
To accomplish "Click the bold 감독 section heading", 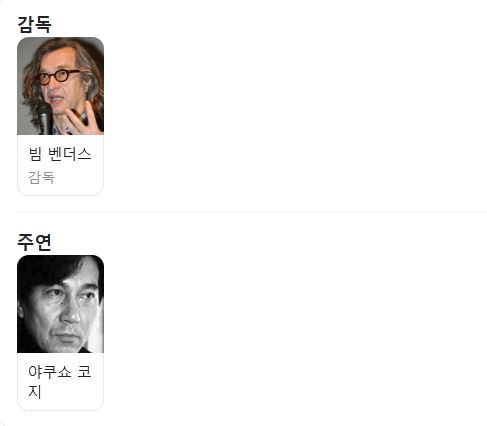I will (34, 24).
